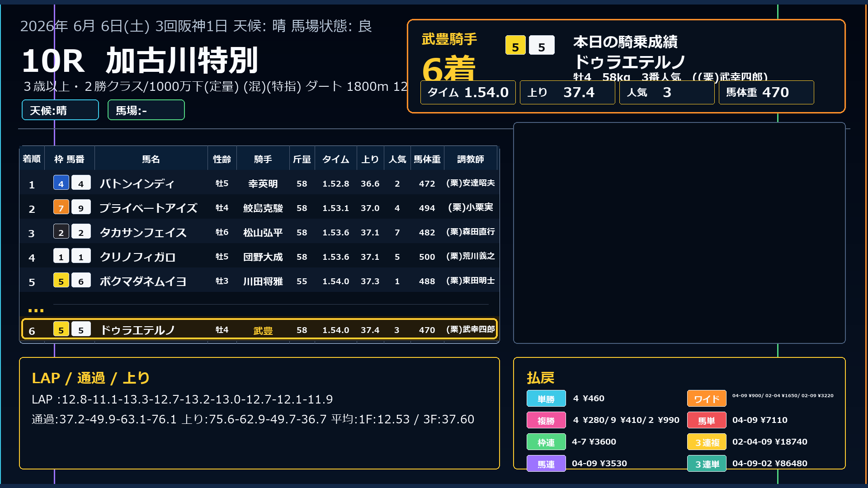868x488 pixels.
Task: Click the 騎手 column header
Action: click(263, 159)
